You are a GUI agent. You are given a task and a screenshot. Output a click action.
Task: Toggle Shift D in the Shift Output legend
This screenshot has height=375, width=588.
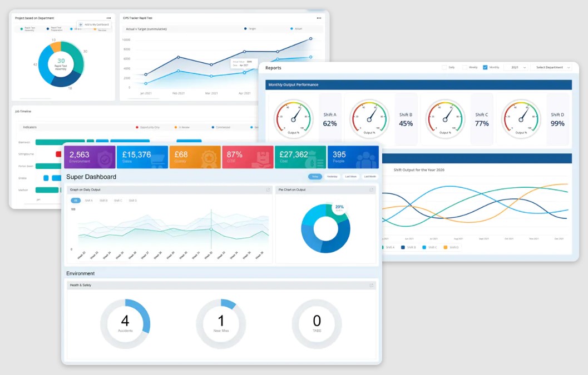[451, 247]
